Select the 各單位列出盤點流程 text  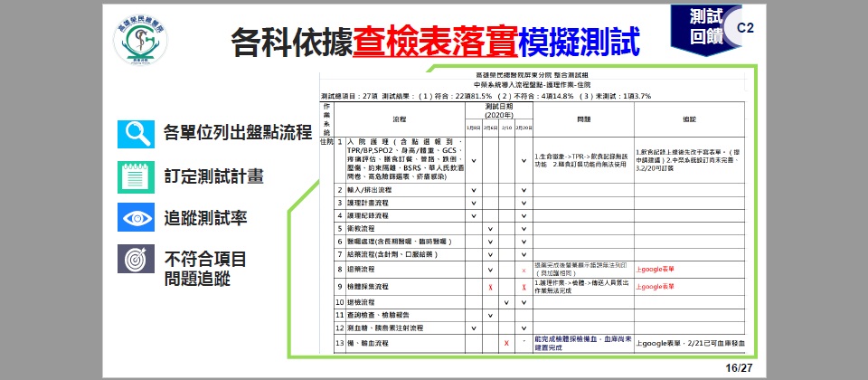point(238,133)
